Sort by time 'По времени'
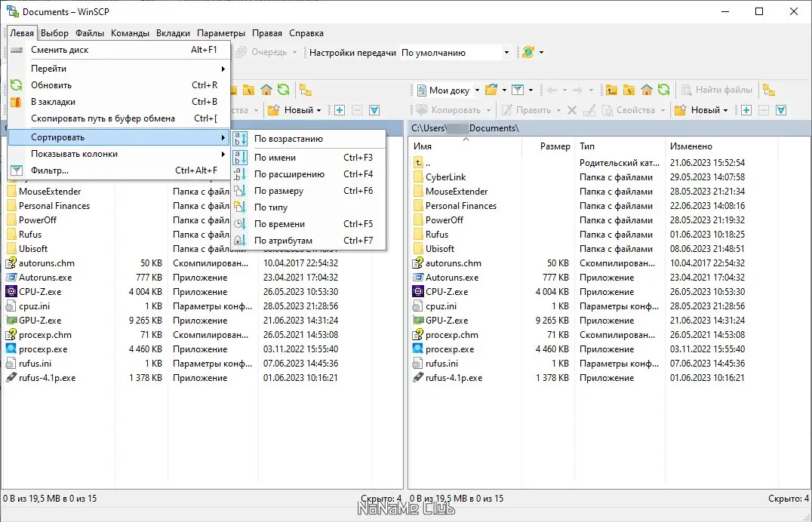 pos(309,224)
